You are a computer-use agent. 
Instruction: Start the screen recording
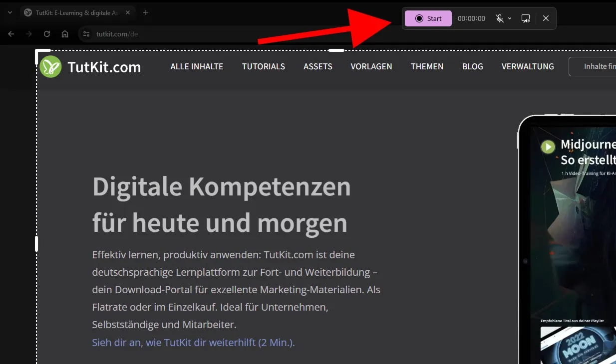click(428, 18)
